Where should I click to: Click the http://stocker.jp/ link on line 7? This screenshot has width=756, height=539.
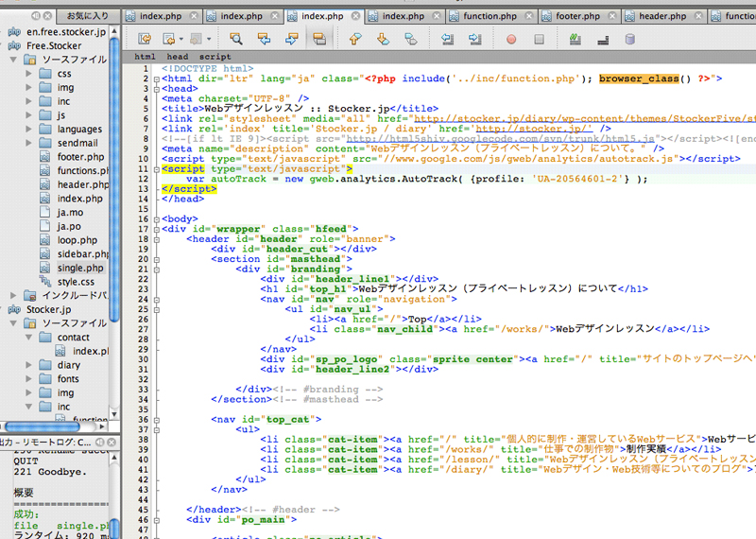(534, 129)
